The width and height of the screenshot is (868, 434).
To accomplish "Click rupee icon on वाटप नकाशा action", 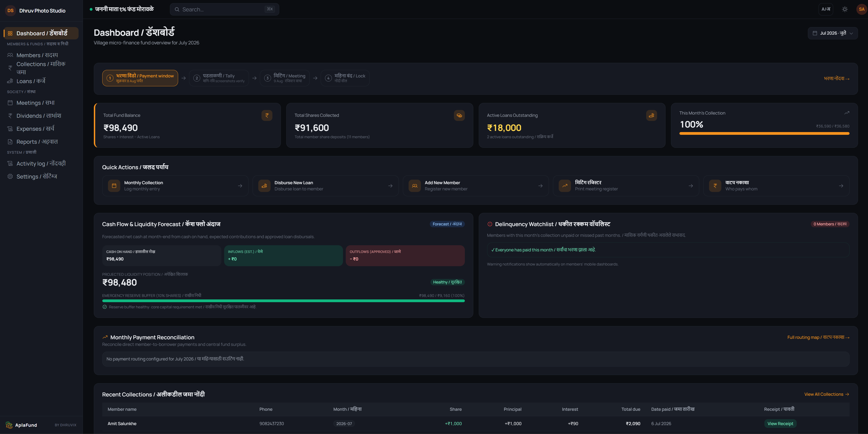I will pos(715,186).
